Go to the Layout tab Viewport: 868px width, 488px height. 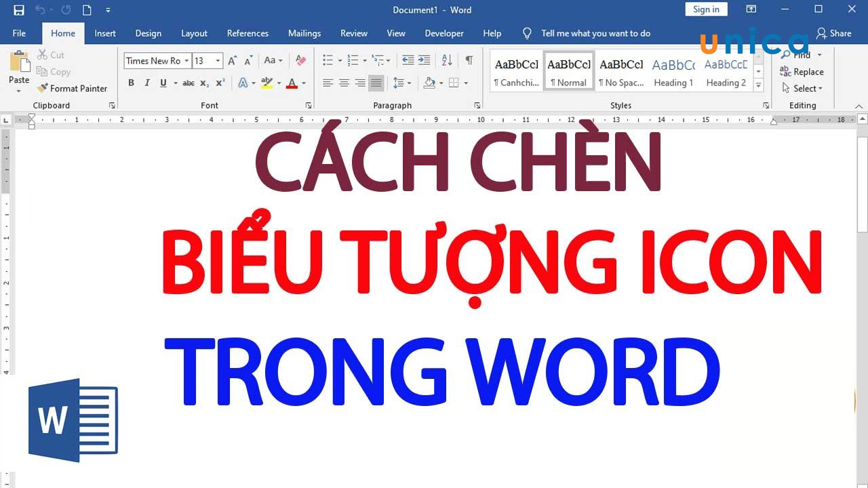[194, 33]
